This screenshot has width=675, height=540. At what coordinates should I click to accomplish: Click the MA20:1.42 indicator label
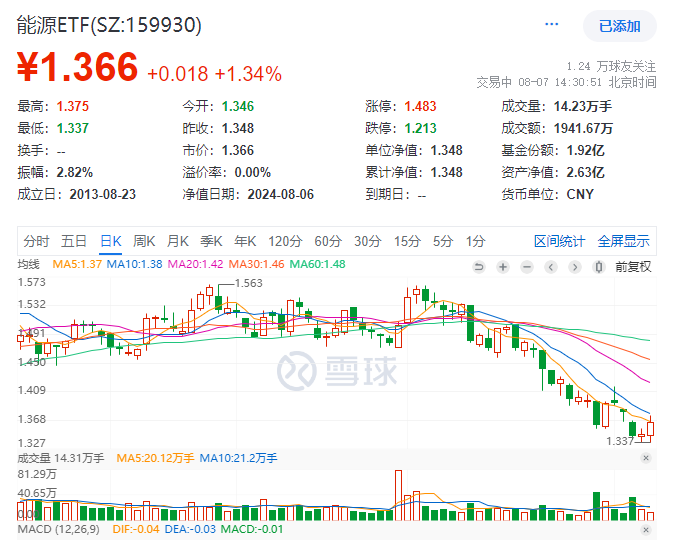pyautogui.click(x=195, y=264)
